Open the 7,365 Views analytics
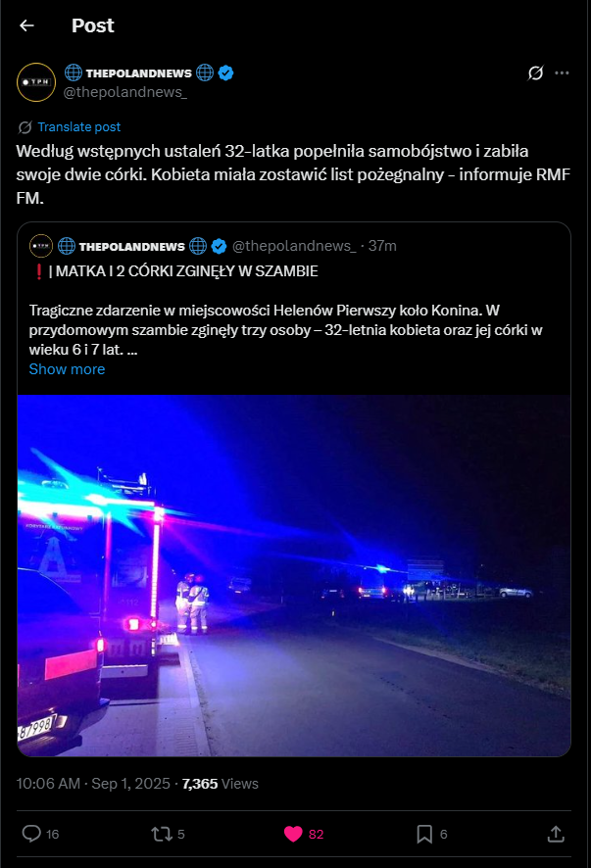 coord(220,784)
